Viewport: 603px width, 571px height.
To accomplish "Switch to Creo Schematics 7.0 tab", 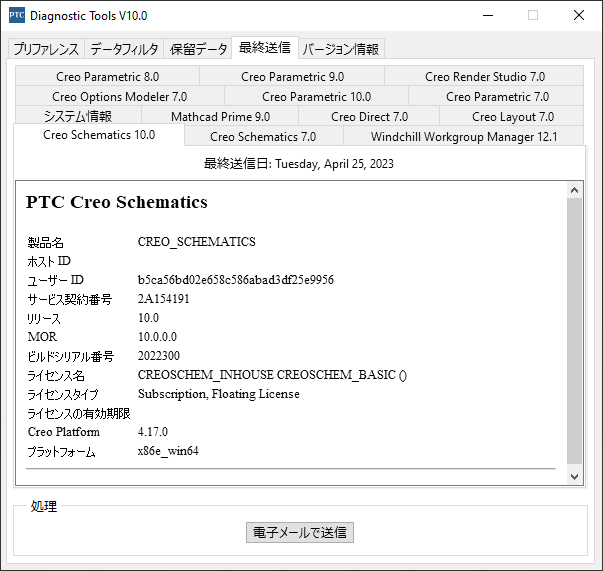I will tap(263, 137).
